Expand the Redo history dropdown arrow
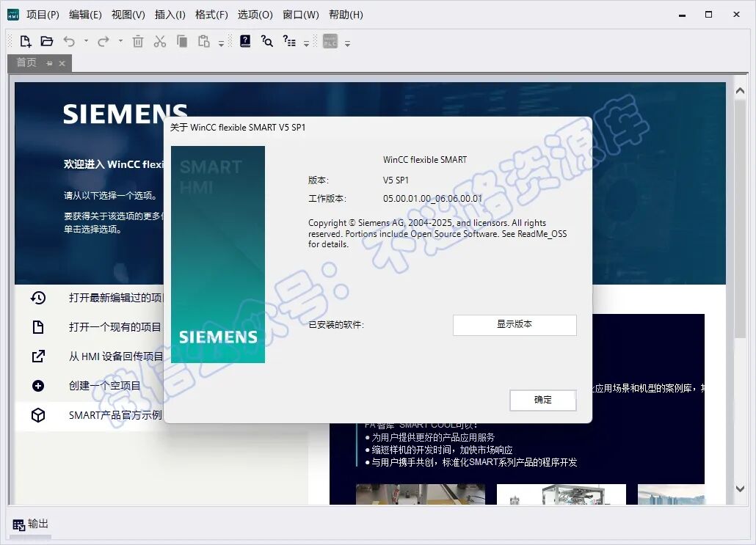The image size is (756, 545). (x=120, y=41)
